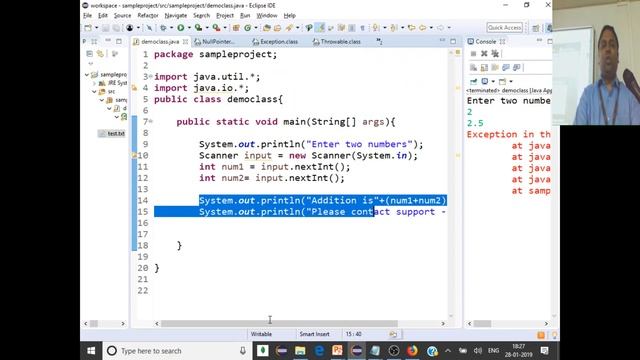
Task: Open the File menu
Action: point(87,16)
